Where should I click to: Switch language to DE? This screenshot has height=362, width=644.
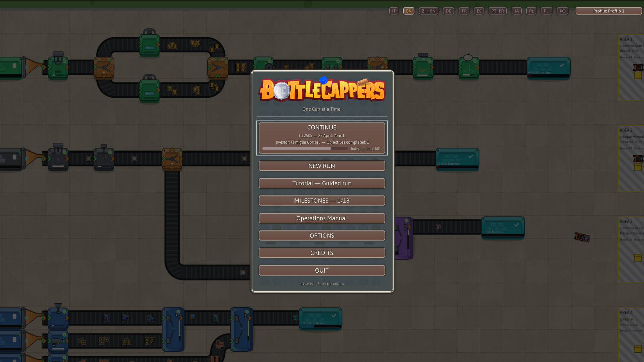pos(448,11)
